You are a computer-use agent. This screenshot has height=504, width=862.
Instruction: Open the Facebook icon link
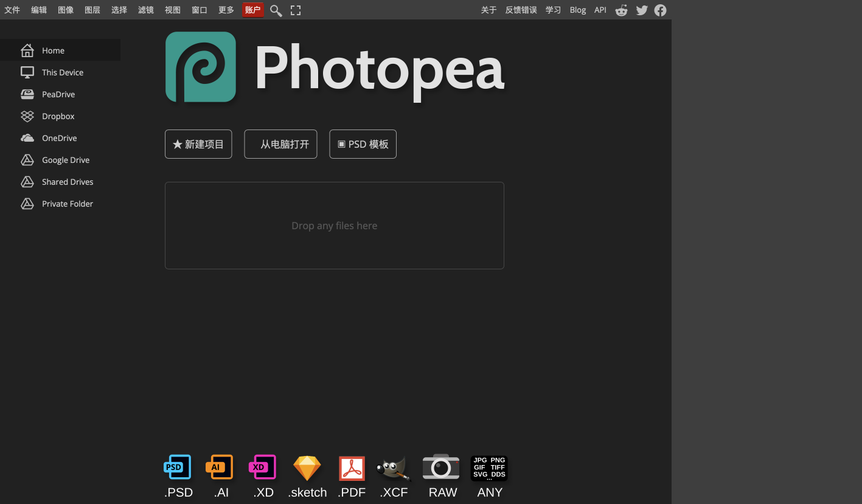pos(660,10)
